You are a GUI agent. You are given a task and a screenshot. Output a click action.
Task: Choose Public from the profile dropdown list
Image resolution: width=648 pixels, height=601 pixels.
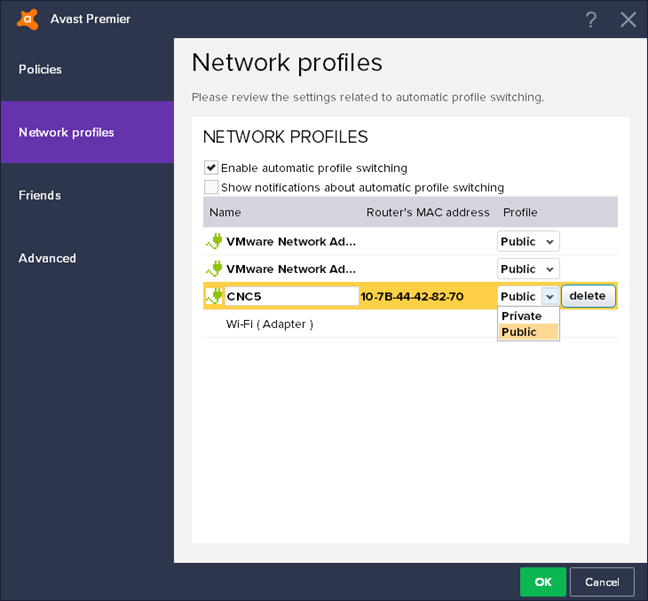tap(520, 332)
